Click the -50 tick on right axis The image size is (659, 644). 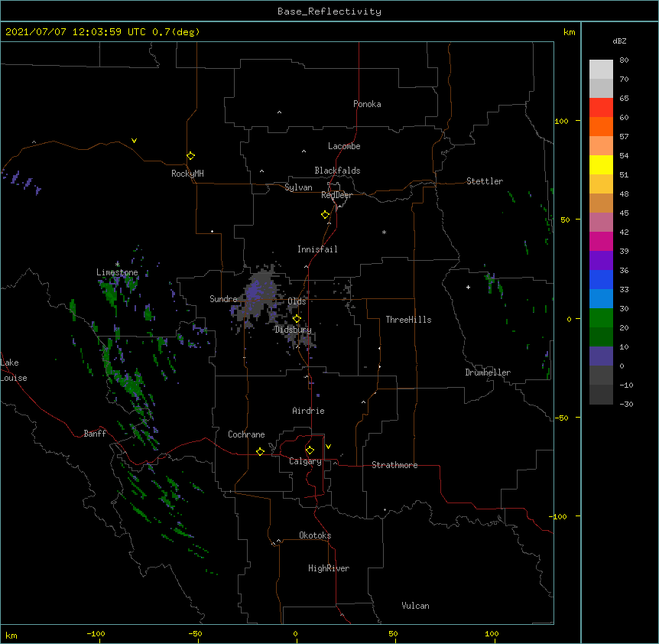pos(561,418)
